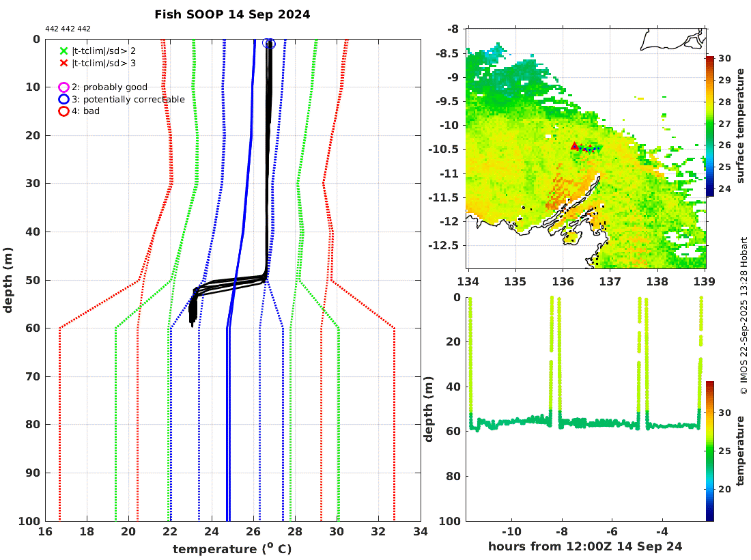The width and height of the screenshot is (751, 560).
Task: Click the '34' tick on the temperature axis
Action: tap(420, 532)
